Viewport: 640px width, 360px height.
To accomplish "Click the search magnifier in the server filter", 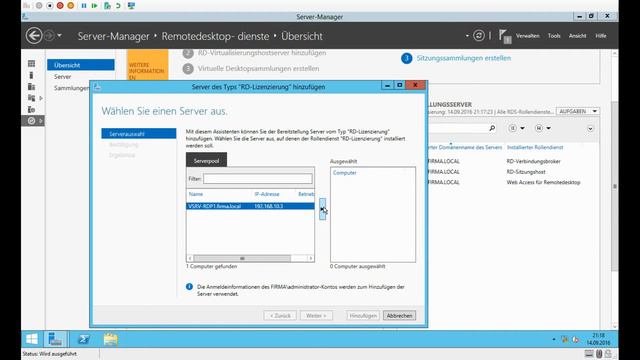I will click(x=492, y=128).
